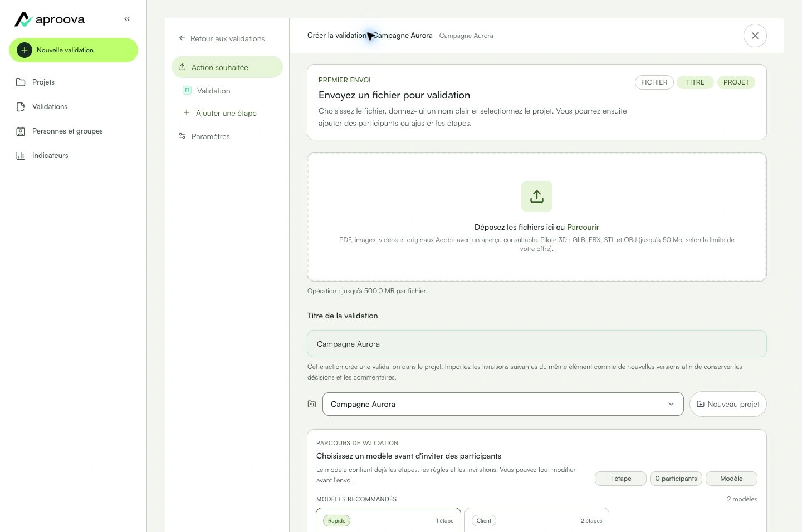802x532 pixels.
Task: Click the upload icon next to Action souhaitée
Action: [x=182, y=67]
